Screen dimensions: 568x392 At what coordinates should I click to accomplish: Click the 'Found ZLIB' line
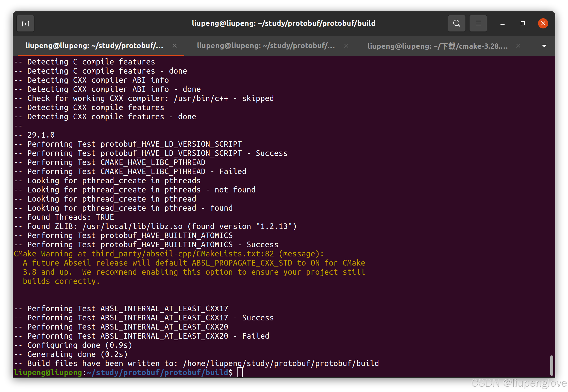(x=155, y=226)
